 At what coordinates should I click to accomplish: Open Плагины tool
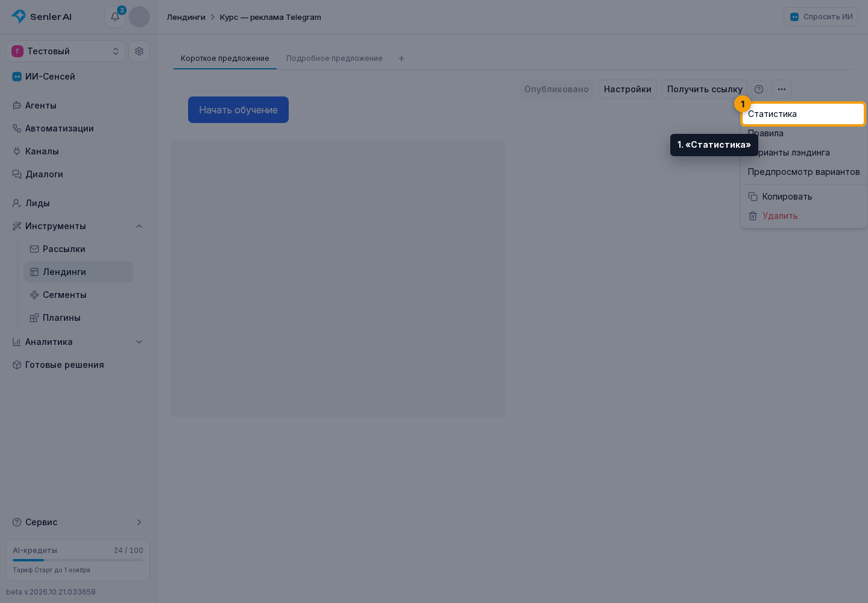click(78, 318)
